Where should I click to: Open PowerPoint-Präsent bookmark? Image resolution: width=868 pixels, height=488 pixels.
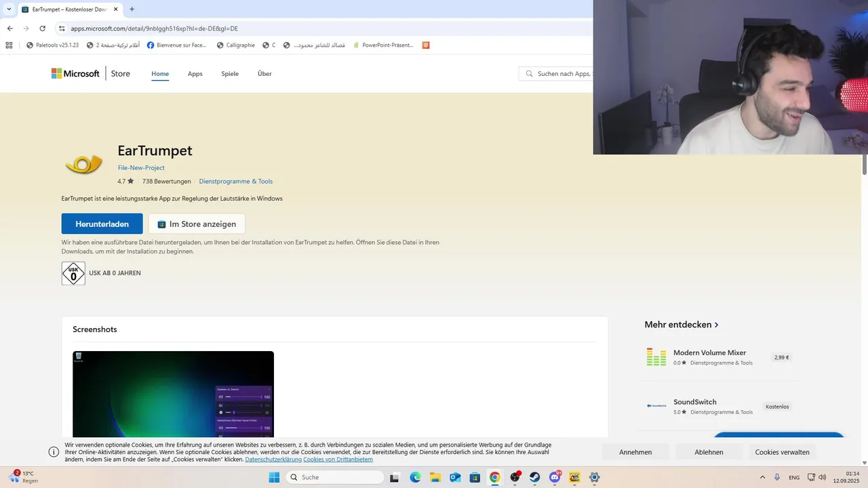pyautogui.click(x=383, y=45)
